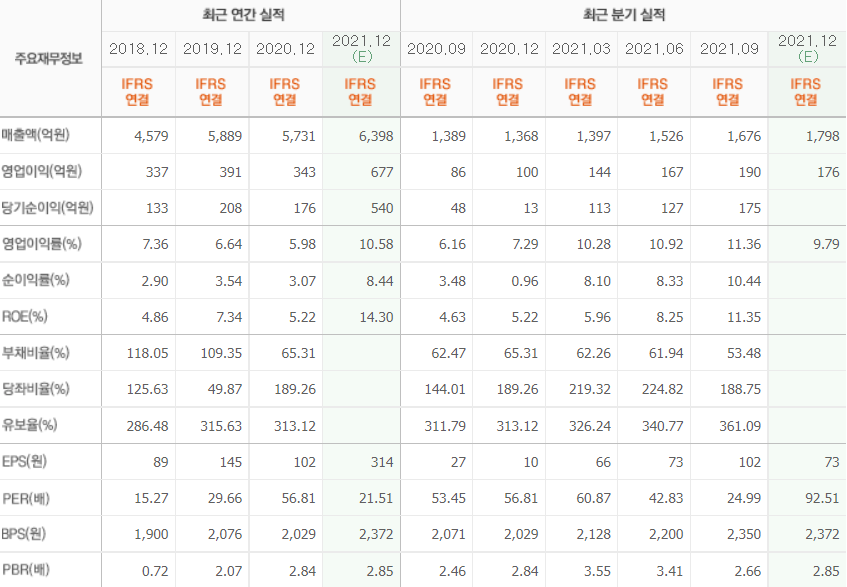Click the 361.09 reserve ratio value
Screen dimensions: 847x587
tap(740, 426)
